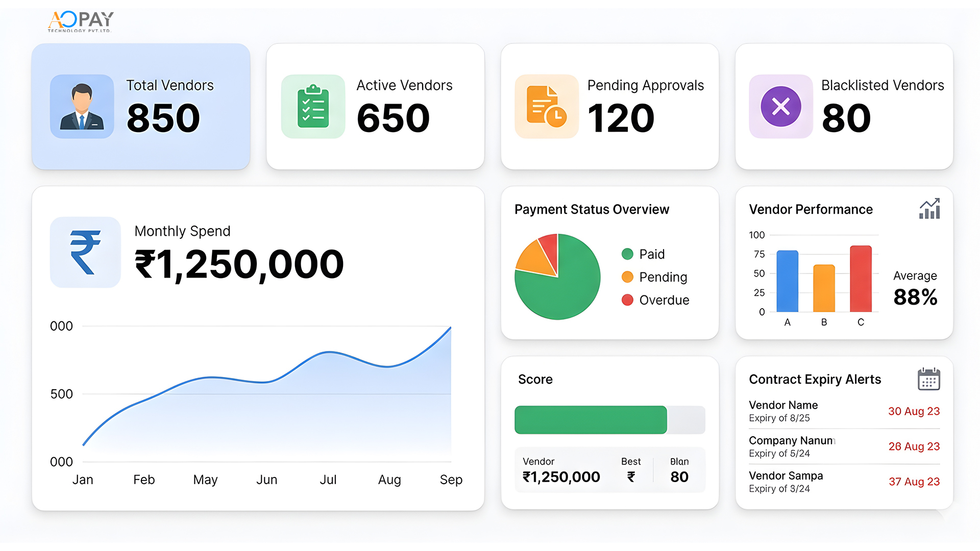Click the orange document-clock Pending Approvals icon

(x=547, y=107)
